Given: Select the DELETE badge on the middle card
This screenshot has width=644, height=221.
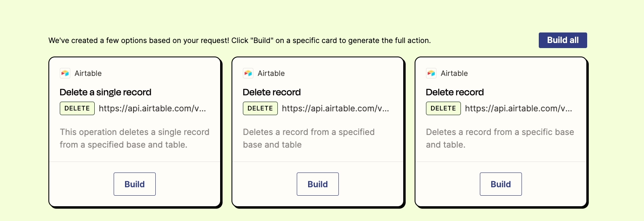Looking at the screenshot, I should pos(260,108).
